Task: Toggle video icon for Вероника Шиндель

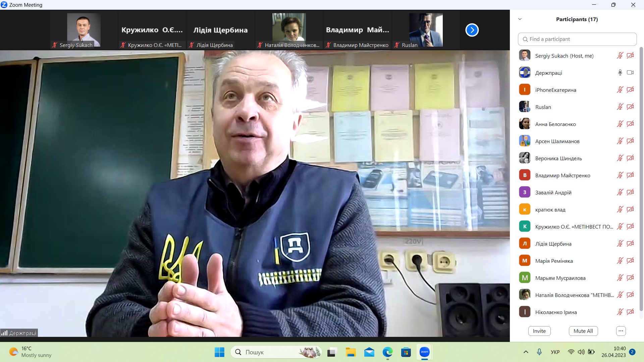Action: click(x=630, y=158)
